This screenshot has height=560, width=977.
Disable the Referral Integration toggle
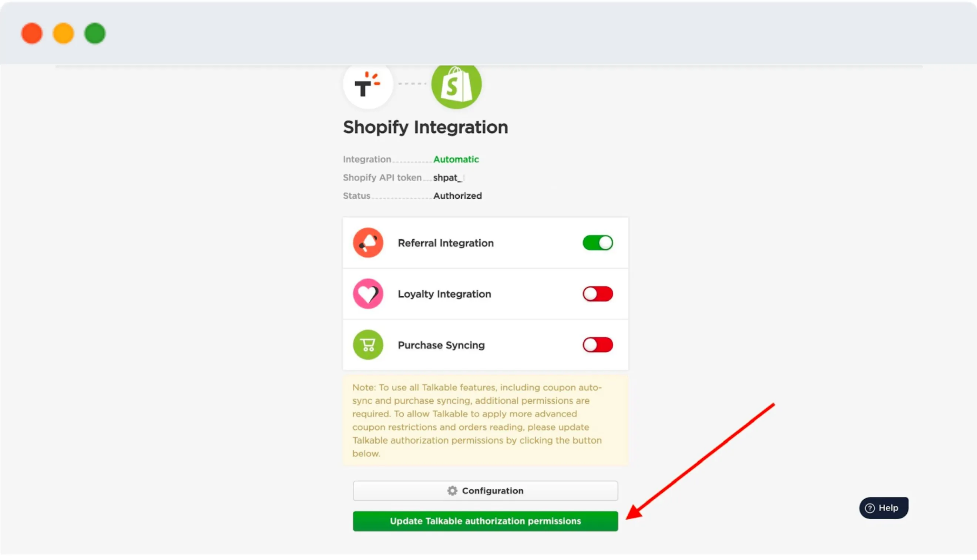click(x=598, y=243)
